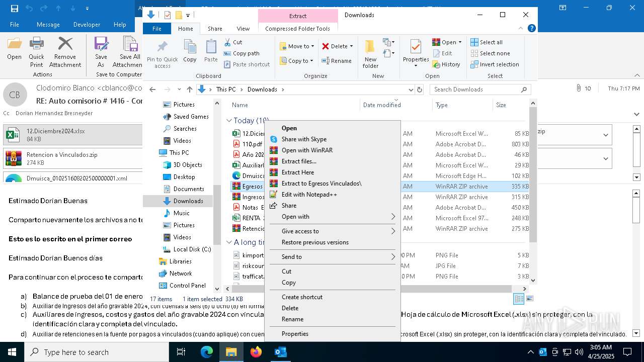Open Firefox from the taskbar
Image resolution: width=644 pixels, height=362 pixels.
point(256,352)
